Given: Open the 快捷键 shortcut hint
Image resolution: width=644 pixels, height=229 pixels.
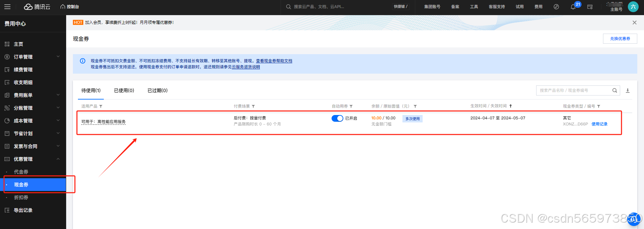Looking at the screenshot, I should 401,7.
